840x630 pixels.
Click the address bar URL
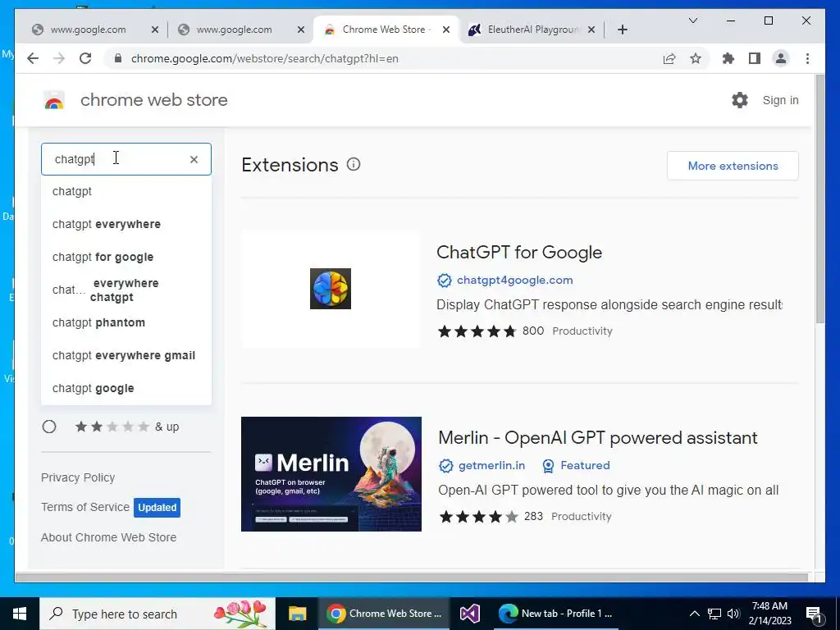click(x=265, y=58)
